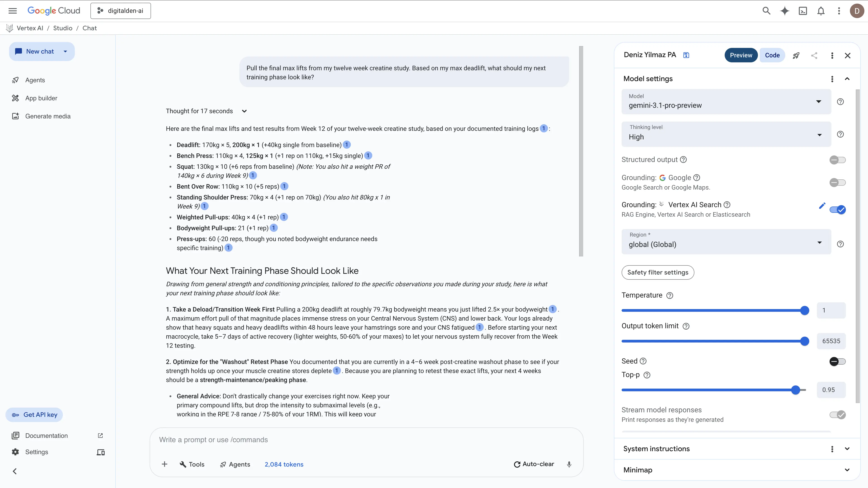Switch to the Code tab
This screenshot has height=488, width=868.
pyautogui.click(x=772, y=55)
